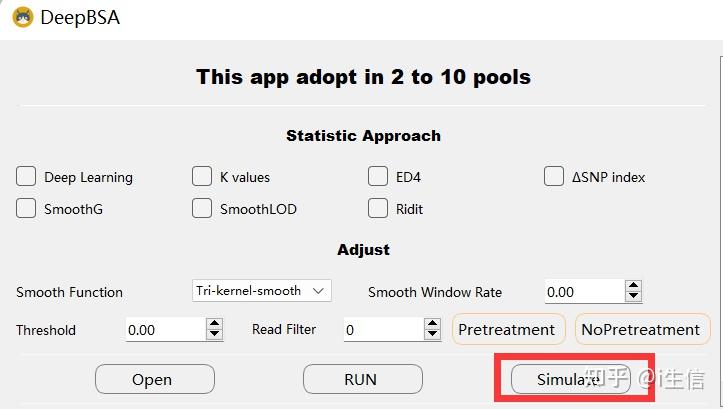Increase Read Filter with up arrow

click(432, 324)
